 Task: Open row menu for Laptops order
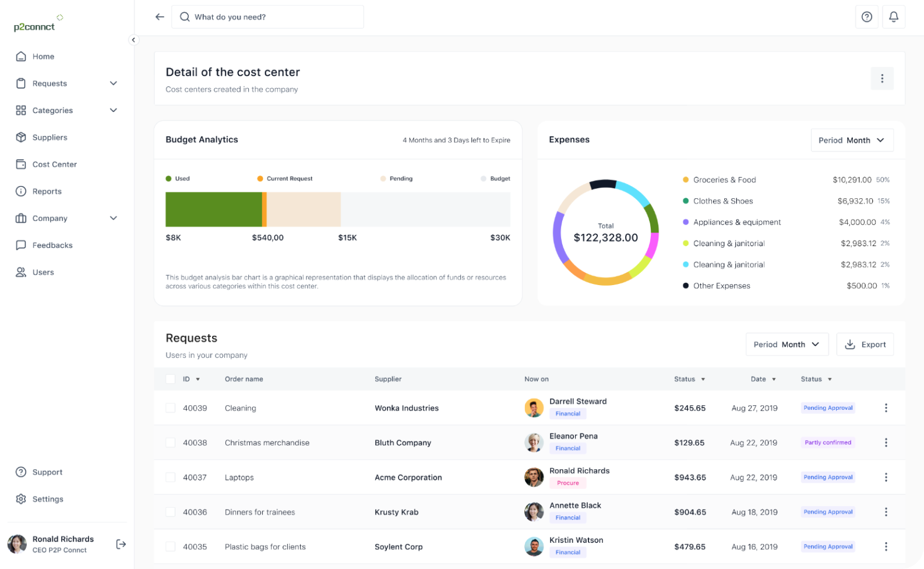click(x=886, y=477)
